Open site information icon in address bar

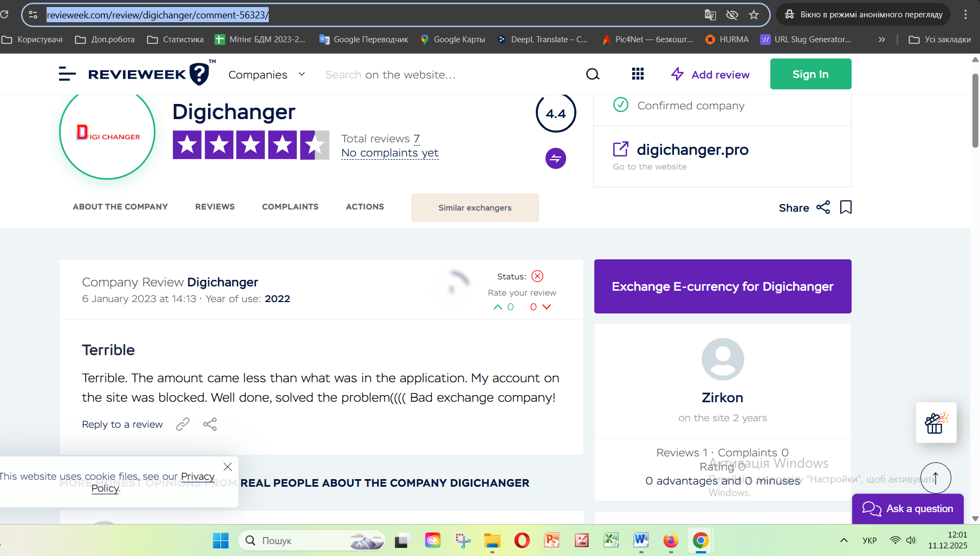pos(33,15)
